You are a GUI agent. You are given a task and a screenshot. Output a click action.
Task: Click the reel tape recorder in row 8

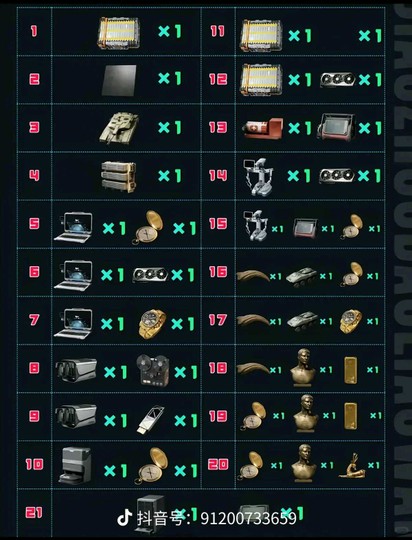pyautogui.click(x=153, y=371)
